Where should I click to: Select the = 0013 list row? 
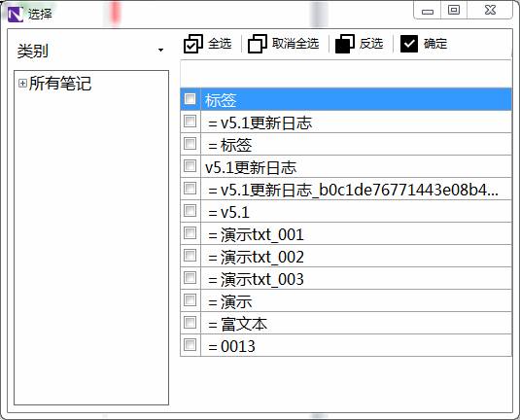[x=356, y=345]
